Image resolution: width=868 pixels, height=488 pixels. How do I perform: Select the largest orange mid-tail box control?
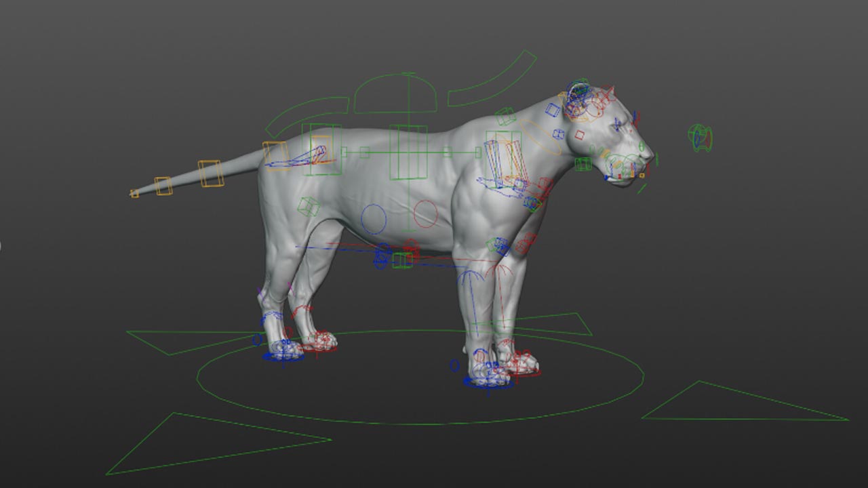pos(210,174)
